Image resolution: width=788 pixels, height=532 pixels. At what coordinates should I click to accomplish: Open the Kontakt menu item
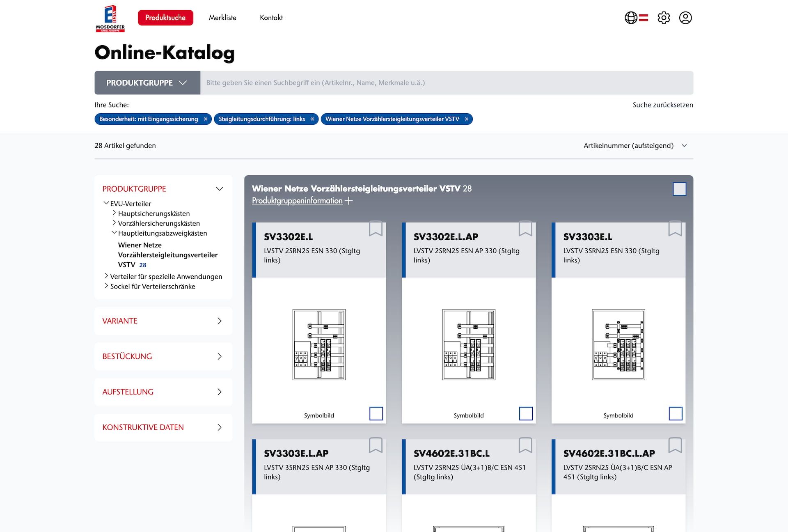(271, 18)
